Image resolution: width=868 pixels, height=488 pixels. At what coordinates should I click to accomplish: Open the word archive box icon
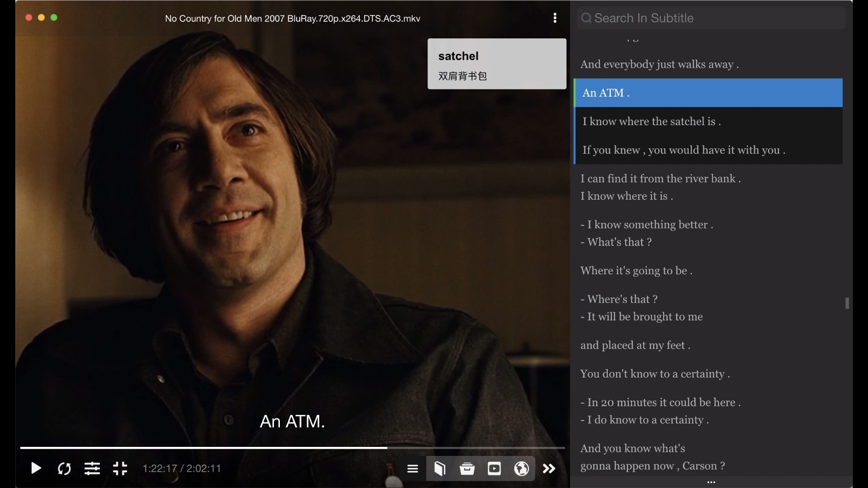click(467, 469)
